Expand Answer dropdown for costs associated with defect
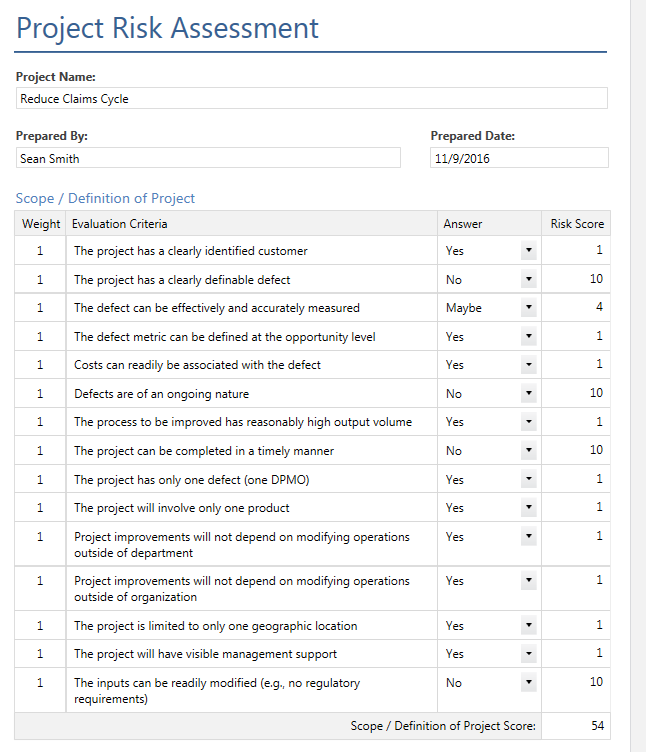 [528, 365]
